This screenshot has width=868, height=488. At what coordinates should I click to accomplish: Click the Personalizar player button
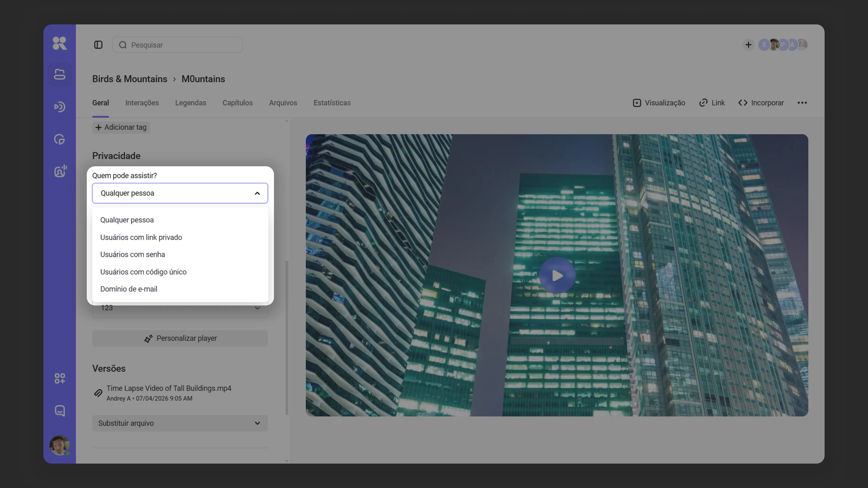[x=180, y=338]
